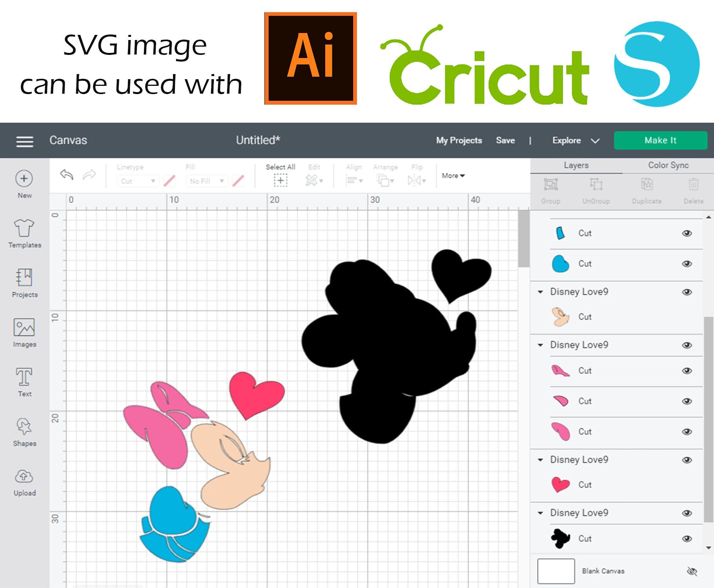The image size is (714, 588).
Task: Click the Redo arrow
Action: click(x=89, y=174)
